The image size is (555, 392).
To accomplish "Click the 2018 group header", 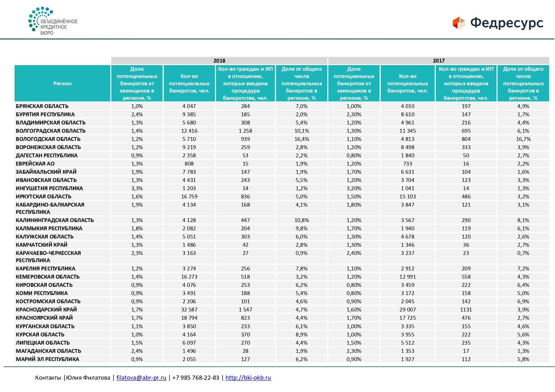I will coord(219,61).
